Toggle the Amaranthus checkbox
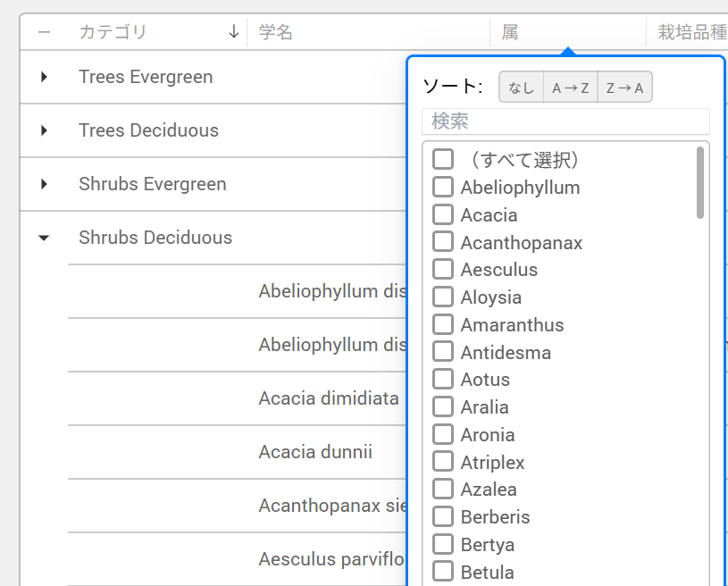 coord(443,325)
